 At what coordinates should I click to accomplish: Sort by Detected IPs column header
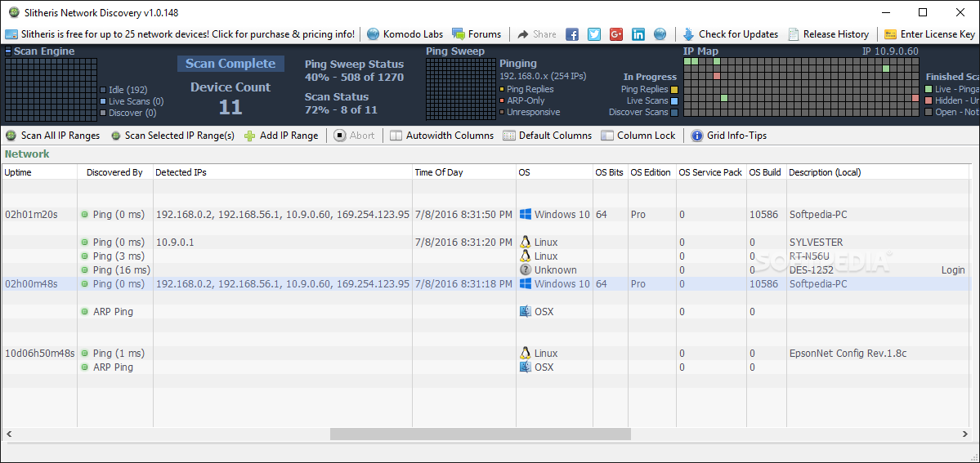[x=283, y=172]
